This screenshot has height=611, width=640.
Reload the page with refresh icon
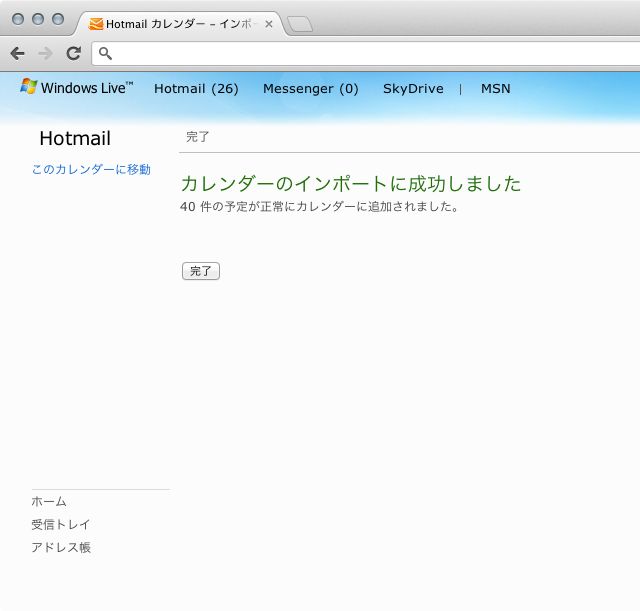[74, 53]
